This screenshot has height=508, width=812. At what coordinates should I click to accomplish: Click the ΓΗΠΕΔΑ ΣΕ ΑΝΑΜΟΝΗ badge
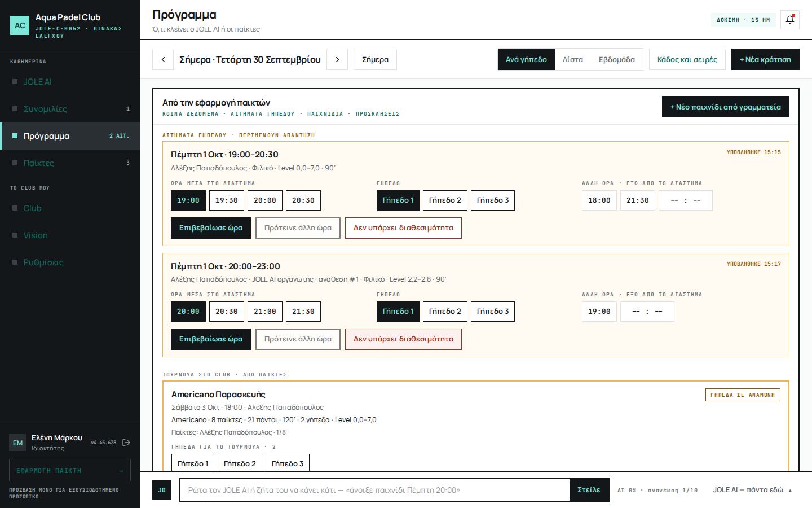click(x=743, y=395)
